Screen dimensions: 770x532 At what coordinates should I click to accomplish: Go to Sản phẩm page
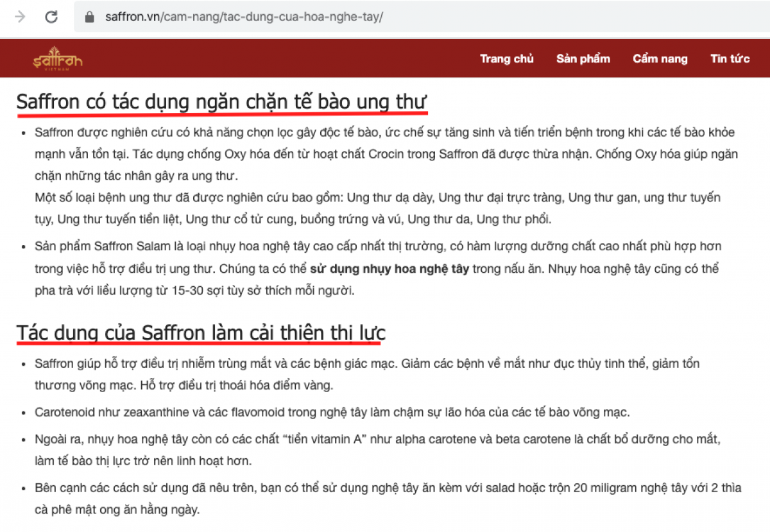click(583, 59)
